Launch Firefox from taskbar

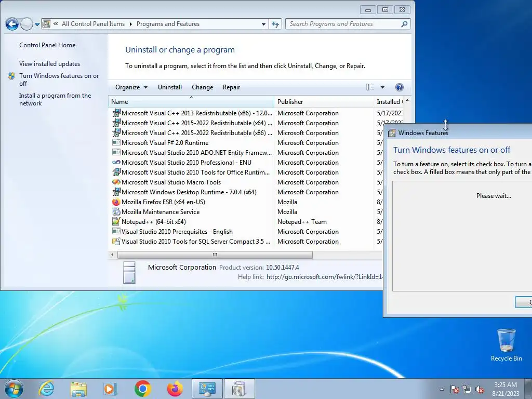tap(175, 389)
